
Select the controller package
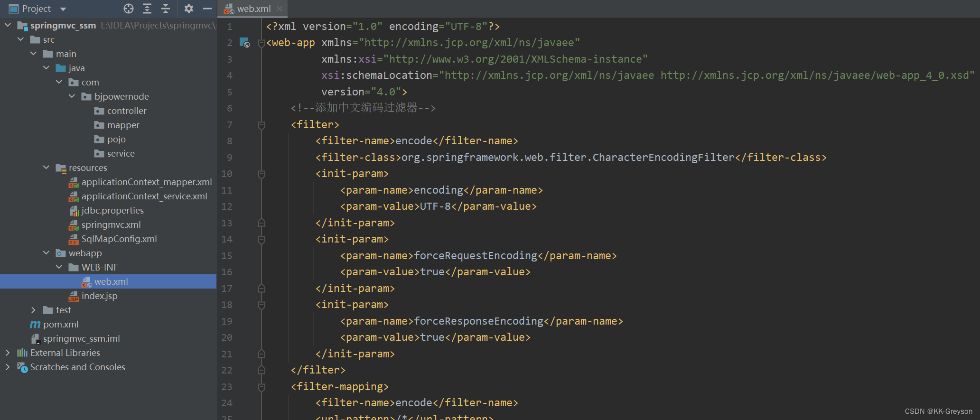point(127,111)
